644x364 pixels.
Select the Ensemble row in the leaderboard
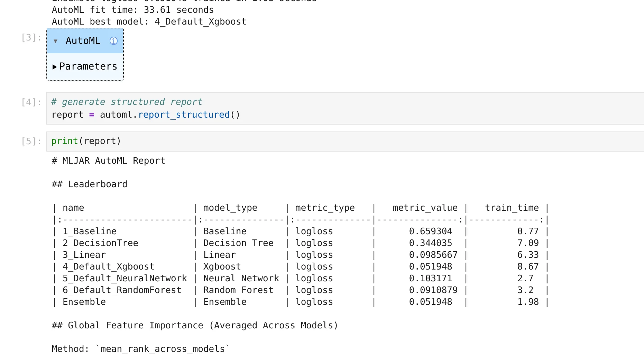pyautogui.click(x=84, y=302)
